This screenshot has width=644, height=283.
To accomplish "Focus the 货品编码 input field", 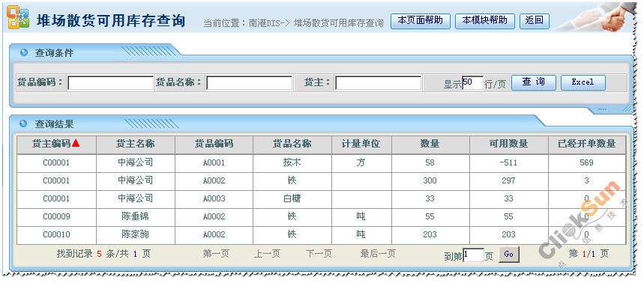I will click(x=110, y=83).
